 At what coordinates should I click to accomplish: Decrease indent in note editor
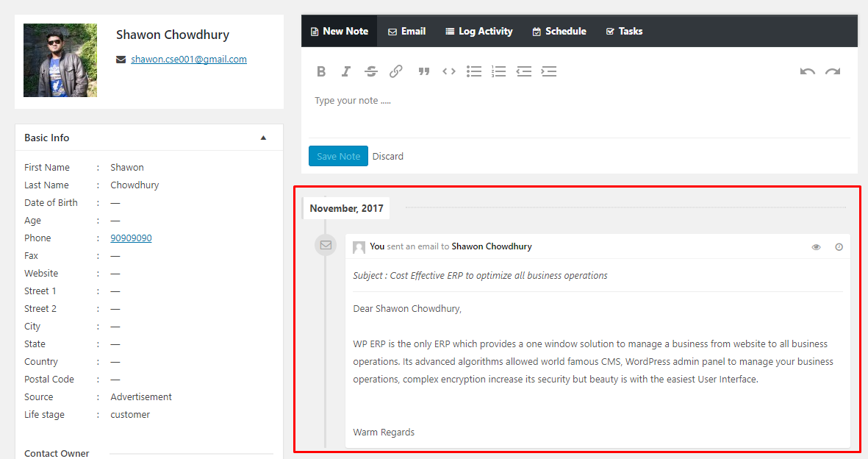click(x=524, y=71)
